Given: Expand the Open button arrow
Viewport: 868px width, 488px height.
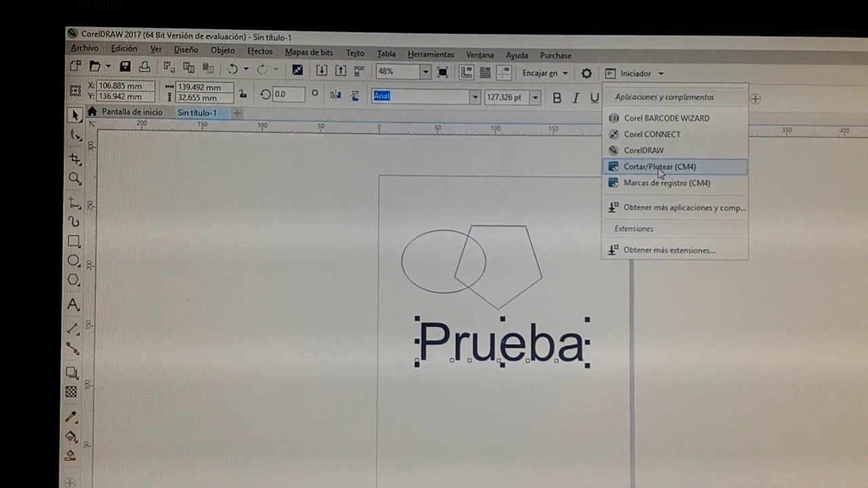Looking at the screenshot, I should tap(108, 67).
